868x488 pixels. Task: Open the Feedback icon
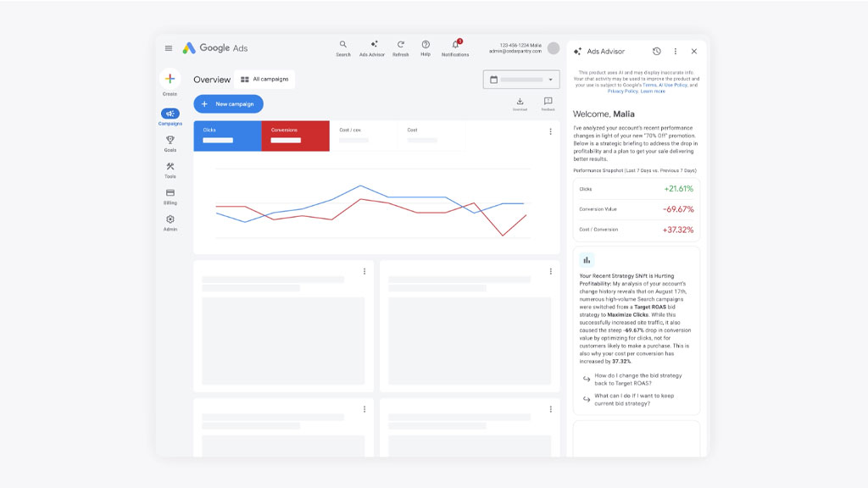click(x=548, y=102)
